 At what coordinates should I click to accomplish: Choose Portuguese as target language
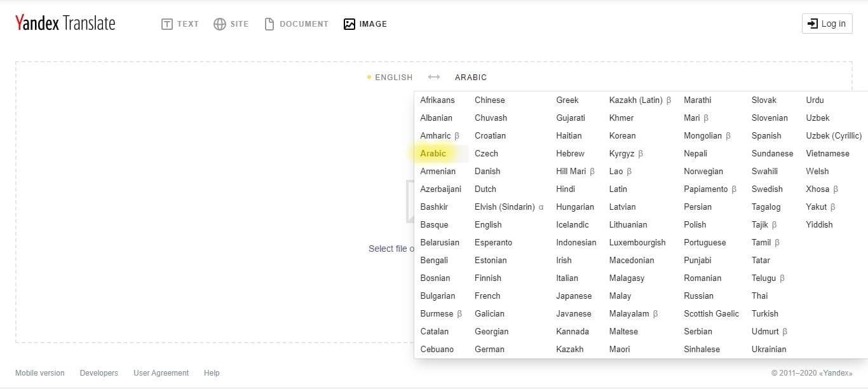(x=705, y=242)
